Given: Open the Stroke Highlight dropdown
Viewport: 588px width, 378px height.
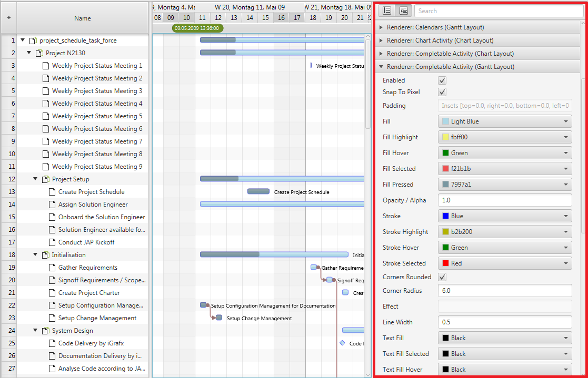Looking at the screenshot, I should coord(505,231).
